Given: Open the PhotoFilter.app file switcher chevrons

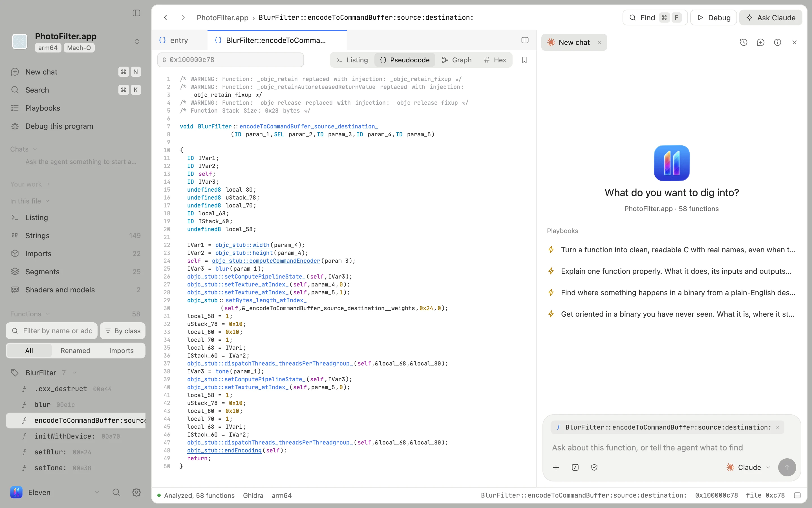Looking at the screenshot, I should pos(137,41).
